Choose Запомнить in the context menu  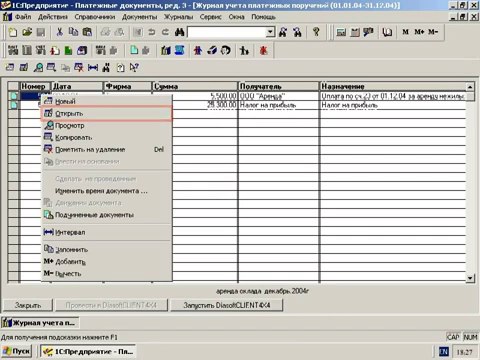pos(107,250)
